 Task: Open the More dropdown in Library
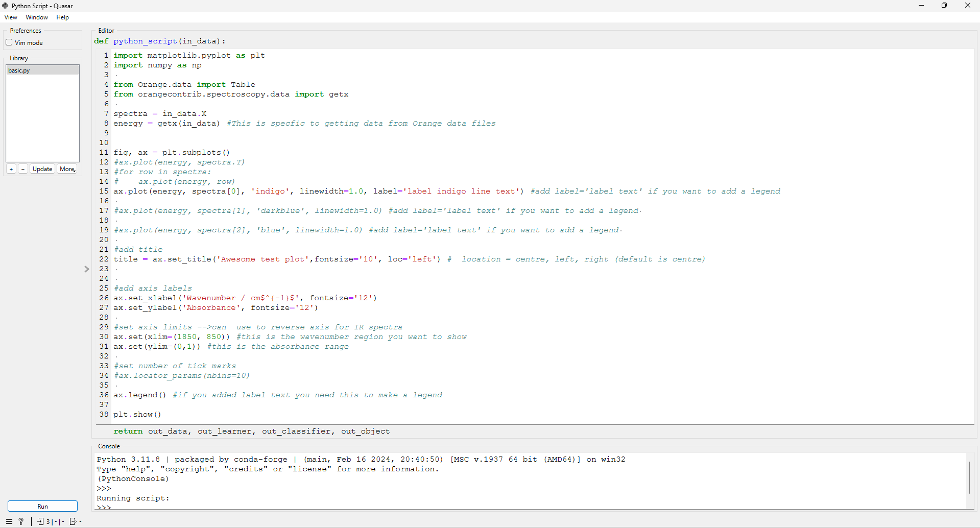pos(67,169)
